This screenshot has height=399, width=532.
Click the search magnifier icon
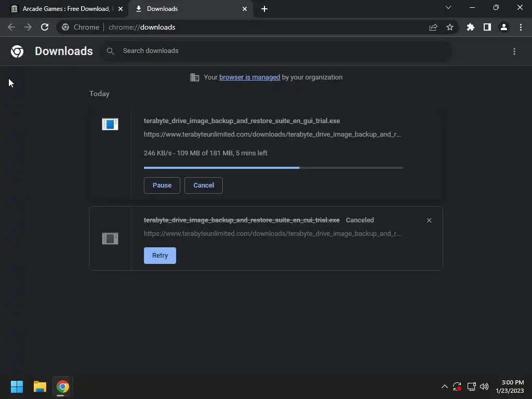(x=110, y=51)
